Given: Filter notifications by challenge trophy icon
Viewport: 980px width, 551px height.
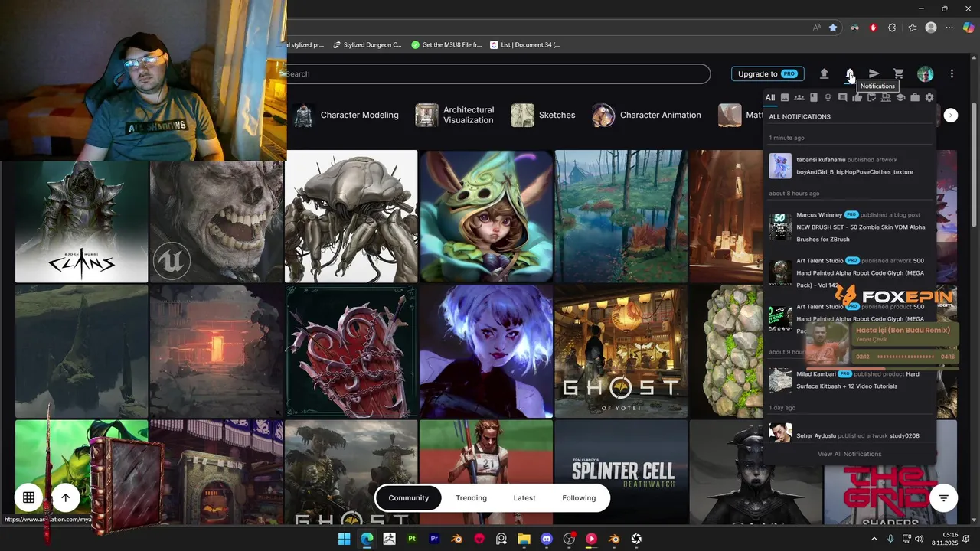Looking at the screenshot, I should (828, 98).
